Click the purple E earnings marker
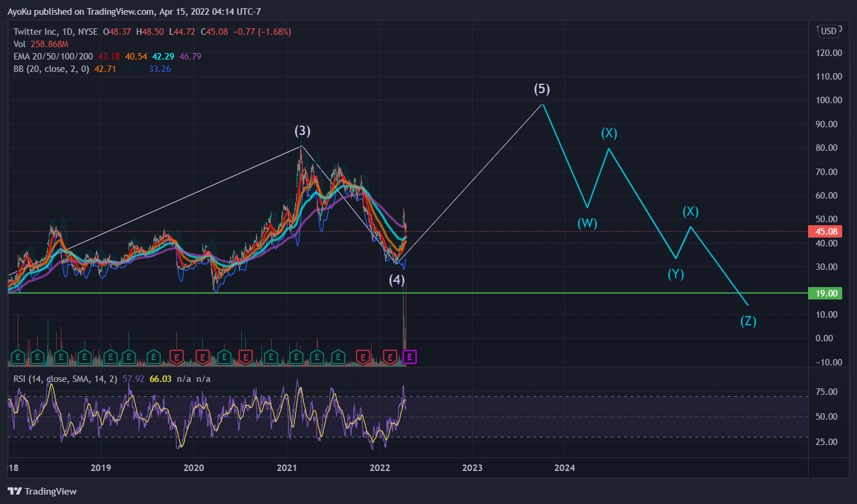 (410, 357)
